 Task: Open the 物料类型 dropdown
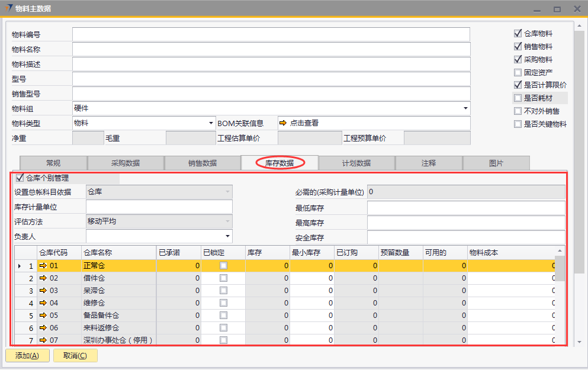coord(211,123)
